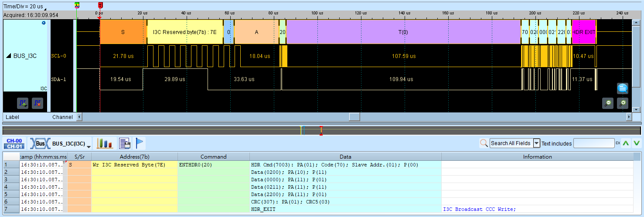Select row 5 Data(2200) cell
This screenshot has height=217, width=644.
point(345,194)
